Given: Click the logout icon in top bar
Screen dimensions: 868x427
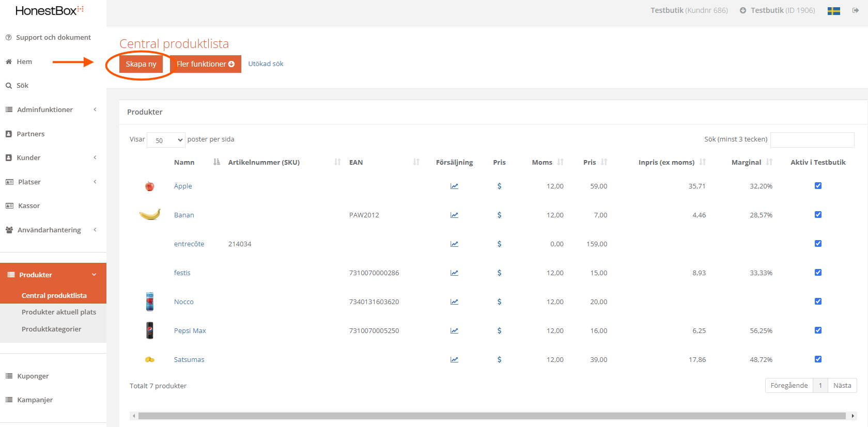Looking at the screenshot, I should pos(856,10).
